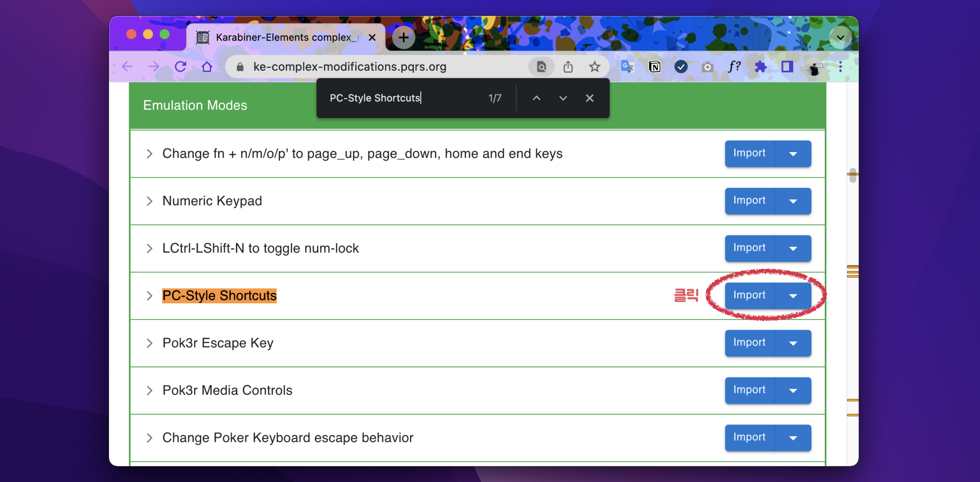Image resolution: width=980 pixels, height=482 pixels.
Task: Bookmark page with the star icon
Action: click(594, 67)
